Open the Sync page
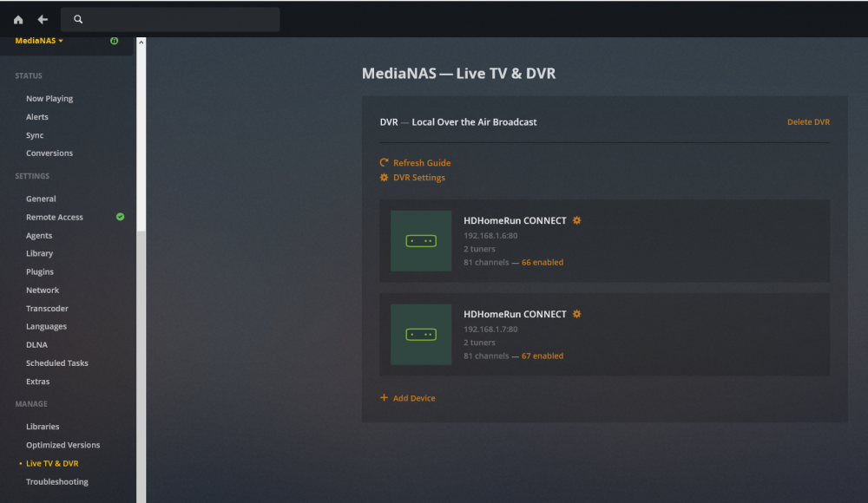 click(x=35, y=135)
